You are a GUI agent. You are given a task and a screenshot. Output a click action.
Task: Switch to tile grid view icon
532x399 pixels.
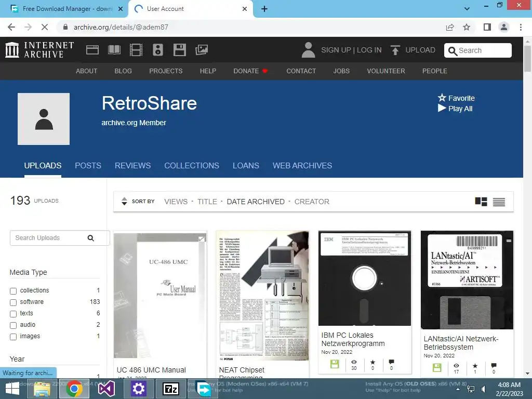[x=481, y=202]
